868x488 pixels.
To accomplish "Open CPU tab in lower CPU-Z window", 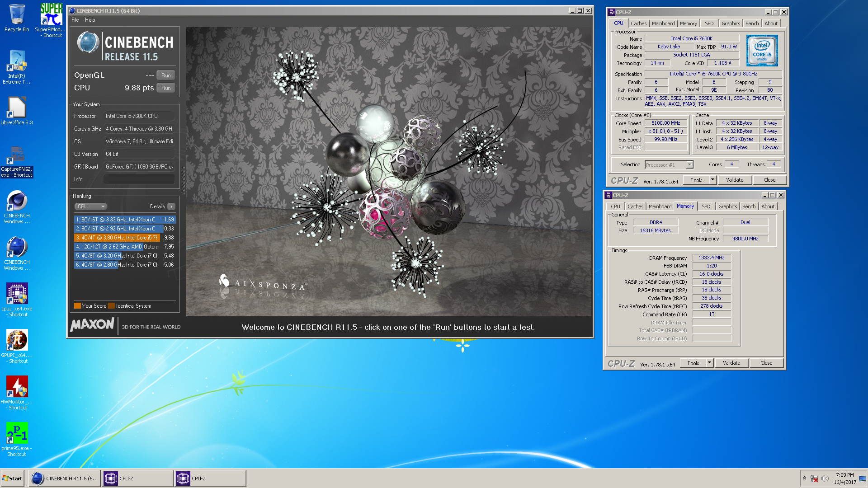I will click(x=616, y=206).
